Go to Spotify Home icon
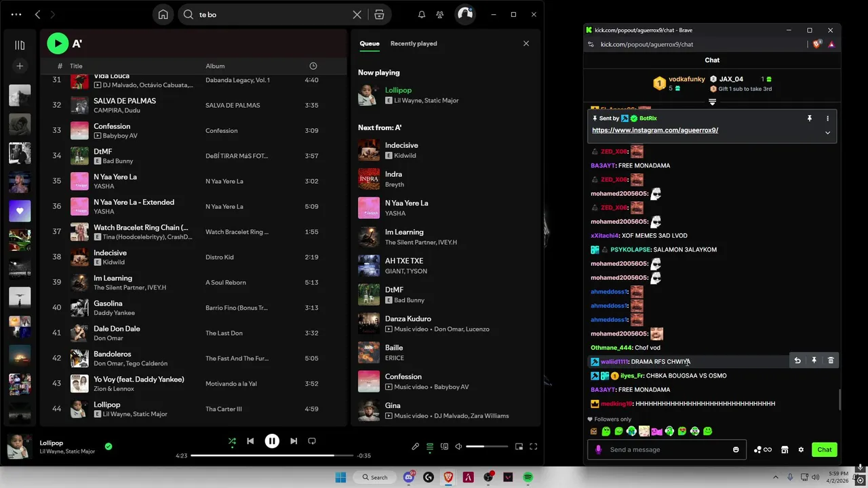The height and width of the screenshot is (488, 868). click(x=163, y=14)
